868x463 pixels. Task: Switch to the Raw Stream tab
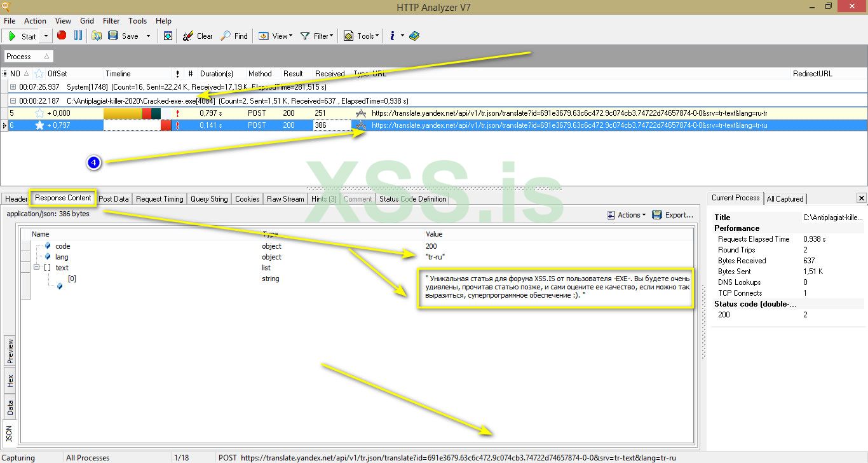pos(285,199)
